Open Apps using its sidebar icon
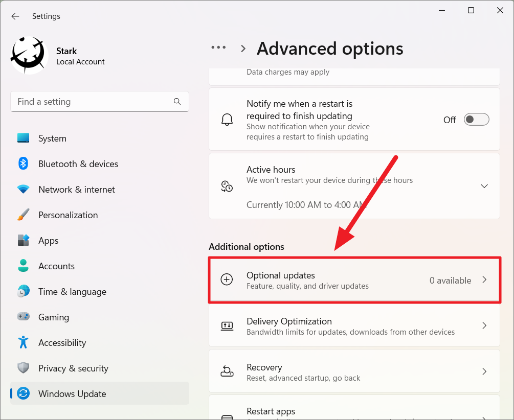 (x=24, y=240)
